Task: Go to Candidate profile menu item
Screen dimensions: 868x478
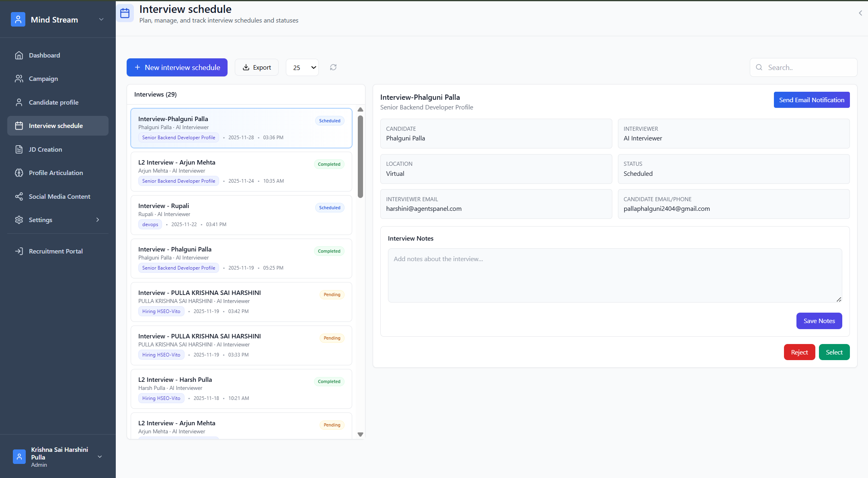Action: point(53,102)
